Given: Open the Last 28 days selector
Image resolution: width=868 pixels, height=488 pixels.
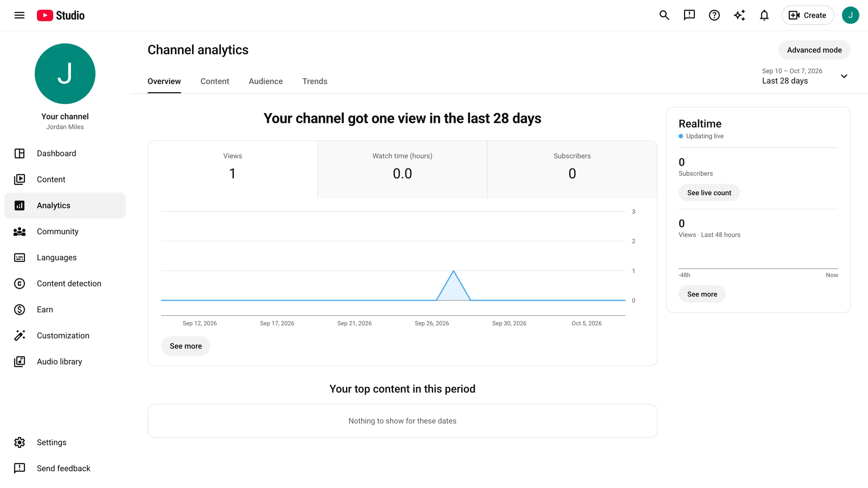Looking at the screenshot, I should (x=805, y=76).
